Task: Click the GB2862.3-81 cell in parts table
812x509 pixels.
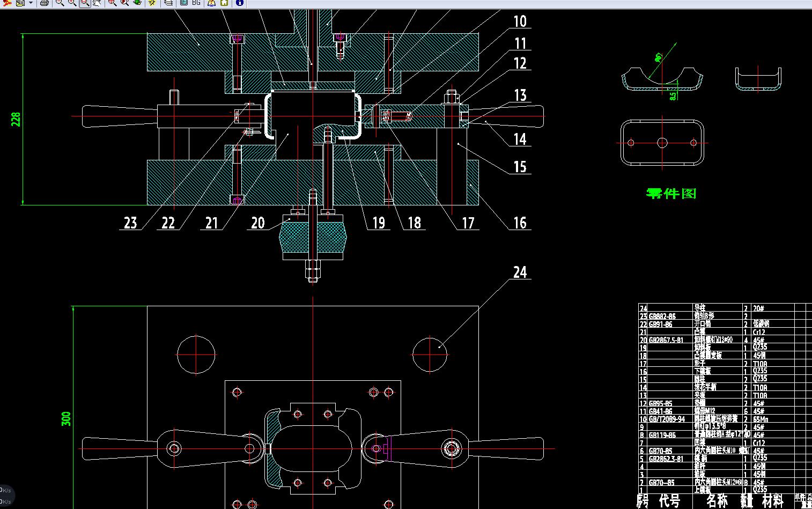Action: [666, 459]
